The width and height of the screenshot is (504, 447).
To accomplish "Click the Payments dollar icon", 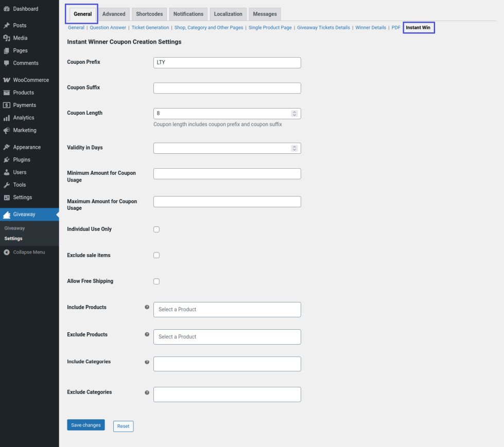I will tap(6, 105).
